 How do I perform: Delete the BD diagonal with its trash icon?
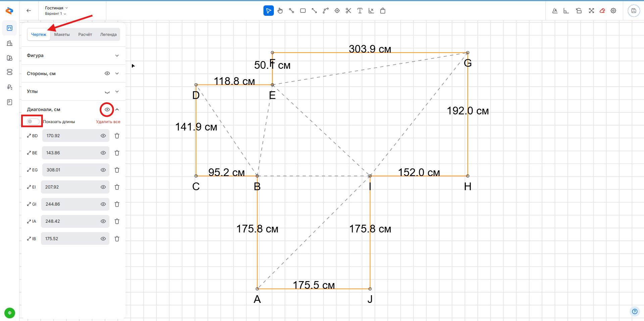[117, 136]
